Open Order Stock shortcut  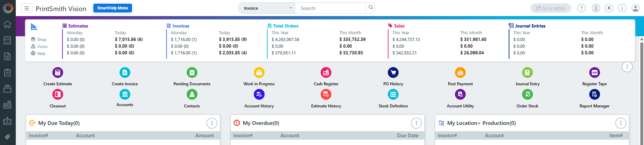[x=527, y=99]
